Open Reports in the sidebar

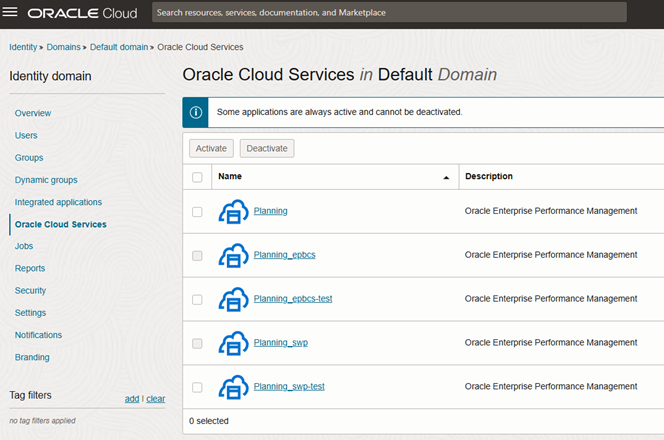tap(30, 268)
